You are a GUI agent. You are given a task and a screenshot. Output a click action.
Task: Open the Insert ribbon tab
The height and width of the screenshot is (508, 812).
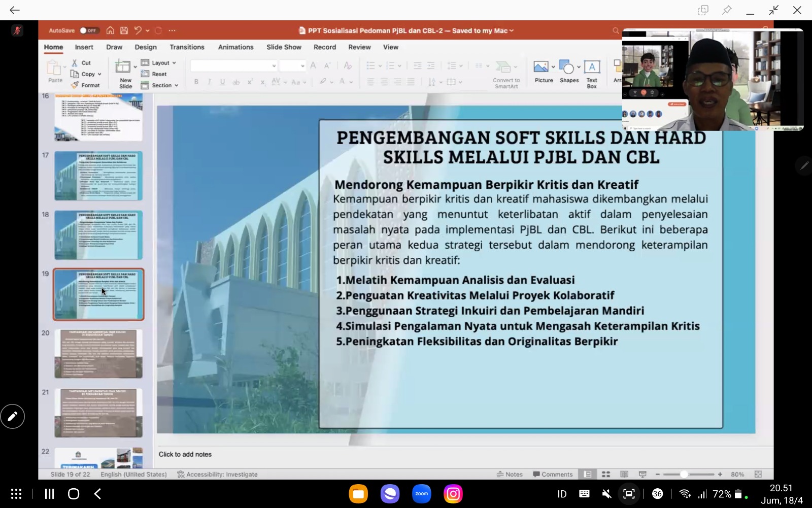(84, 47)
